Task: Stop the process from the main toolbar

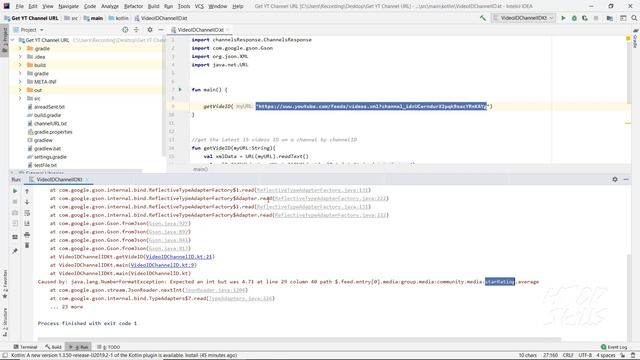Action: [596, 18]
